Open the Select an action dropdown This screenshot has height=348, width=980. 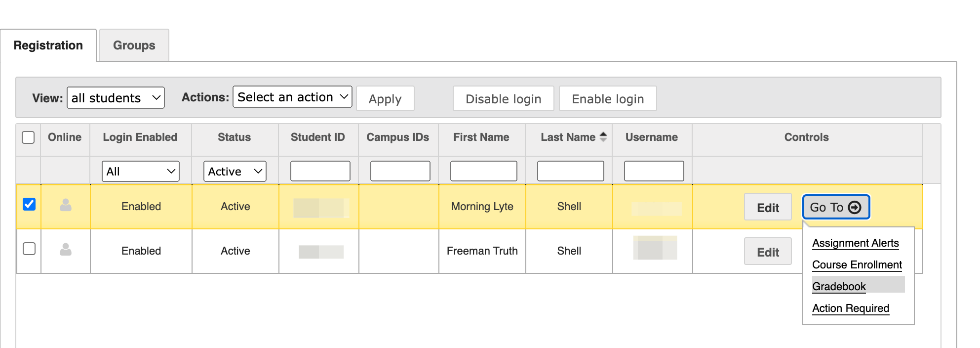[292, 97]
